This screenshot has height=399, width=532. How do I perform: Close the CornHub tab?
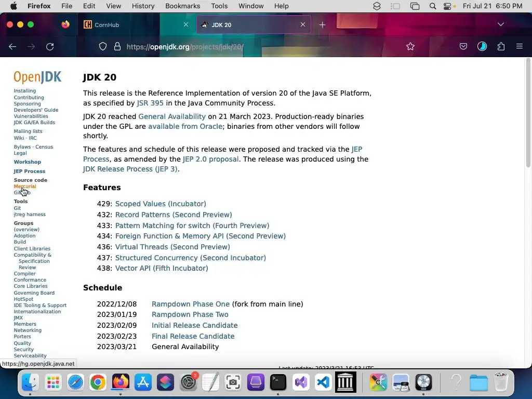[x=186, y=24]
